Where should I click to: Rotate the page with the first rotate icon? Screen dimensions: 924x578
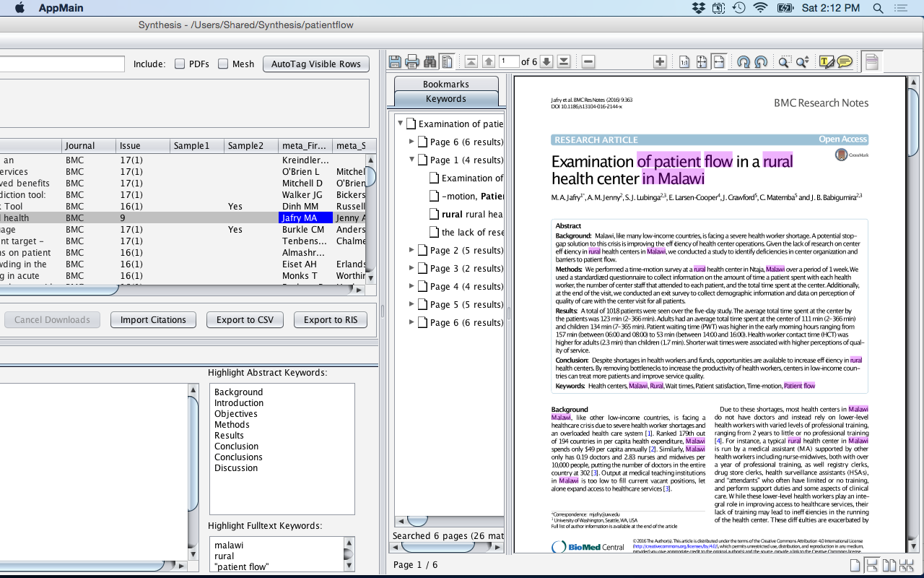click(x=744, y=62)
